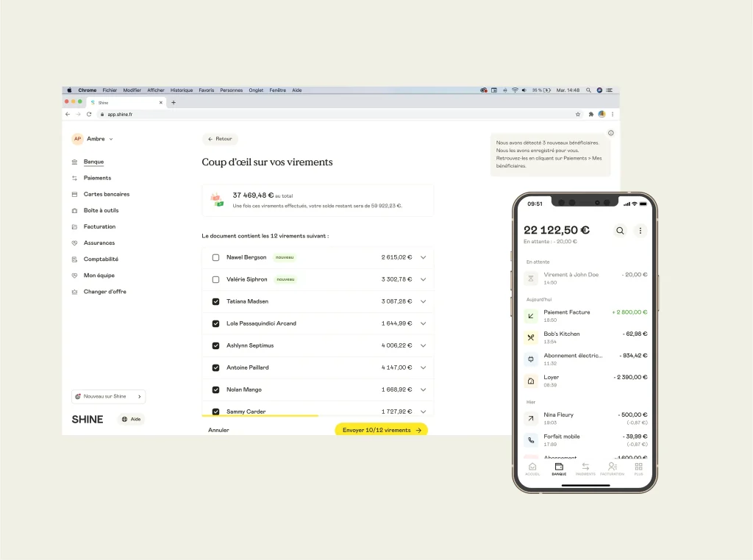Click the Retour back button
The width and height of the screenshot is (753, 560).
tap(220, 139)
